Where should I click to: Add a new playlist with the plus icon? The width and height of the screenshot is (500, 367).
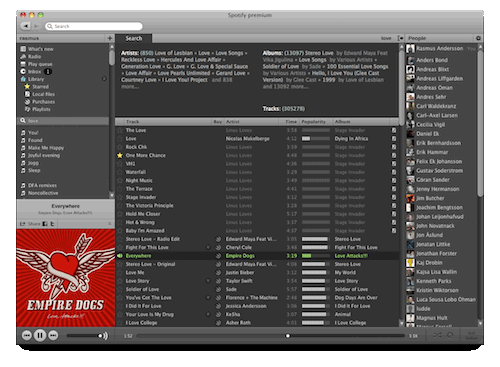click(110, 38)
